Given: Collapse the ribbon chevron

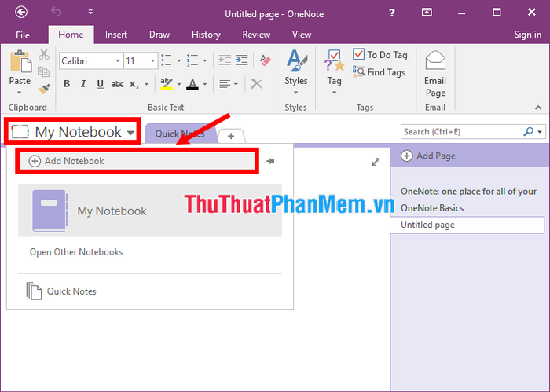Looking at the screenshot, I should pos(538,108).
